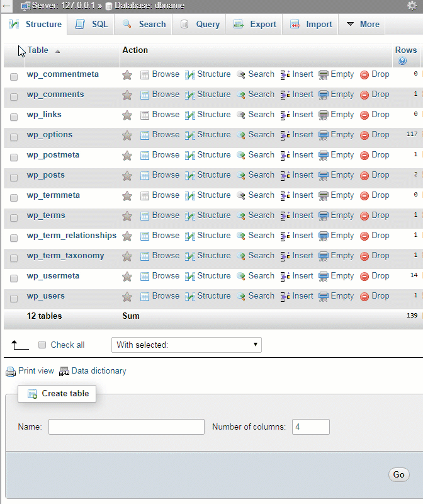Click the Server 127.0.0.1 breadcrumb link
The height and width of the screenshot is (504, 423).
pyautogui.click(x=64, y=6)
